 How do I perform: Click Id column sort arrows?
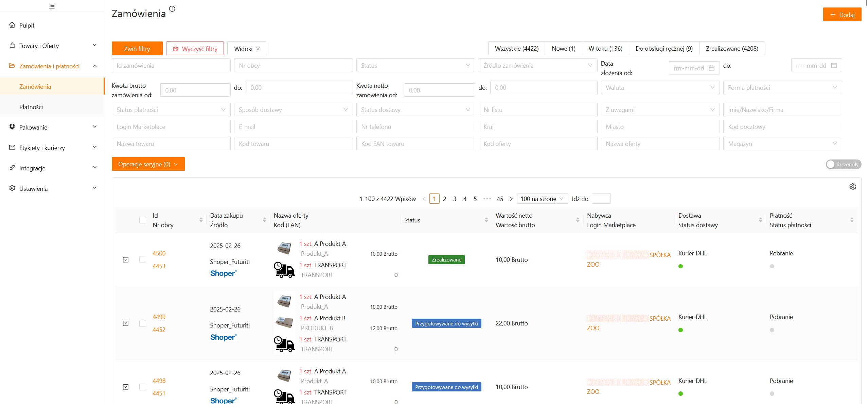pyautogui.click(x=201, y=220)
